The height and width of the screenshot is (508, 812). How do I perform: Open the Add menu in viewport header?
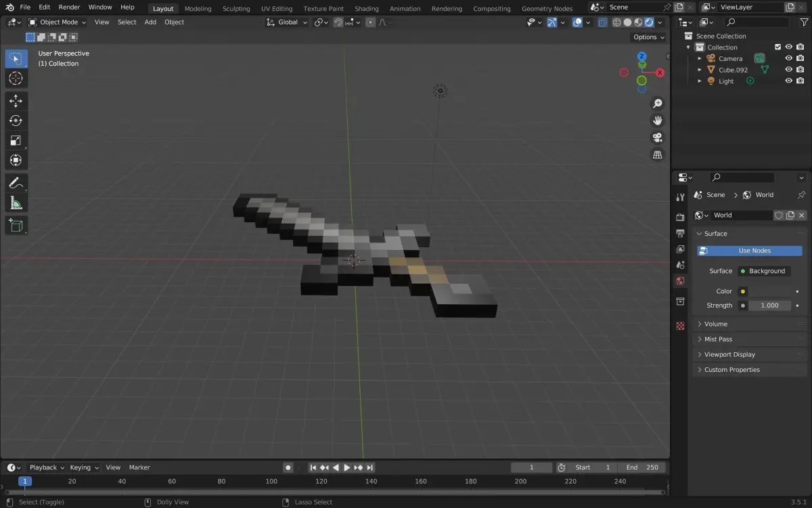coord(150,22)
